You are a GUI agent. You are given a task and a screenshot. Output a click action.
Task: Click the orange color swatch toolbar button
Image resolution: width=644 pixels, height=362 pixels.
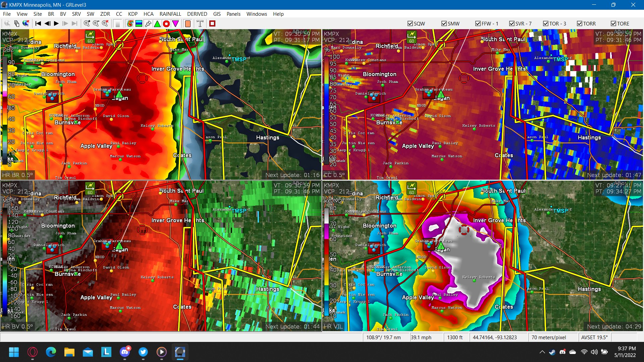point(188,23)
